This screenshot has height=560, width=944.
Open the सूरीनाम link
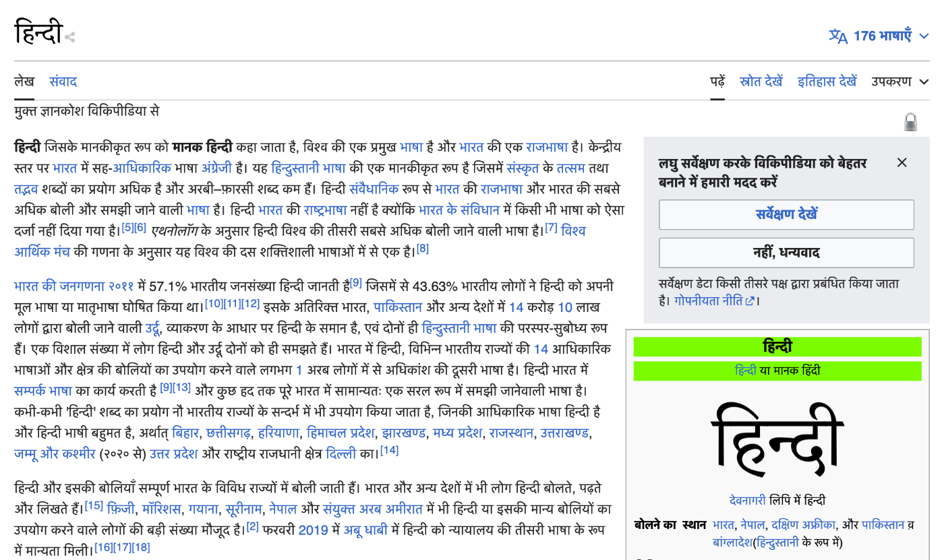point(243,508)
